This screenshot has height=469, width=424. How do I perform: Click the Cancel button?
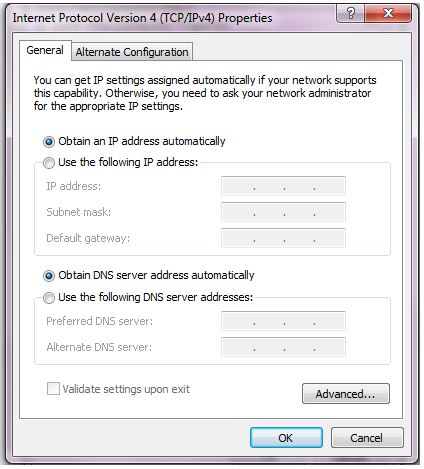367,438
